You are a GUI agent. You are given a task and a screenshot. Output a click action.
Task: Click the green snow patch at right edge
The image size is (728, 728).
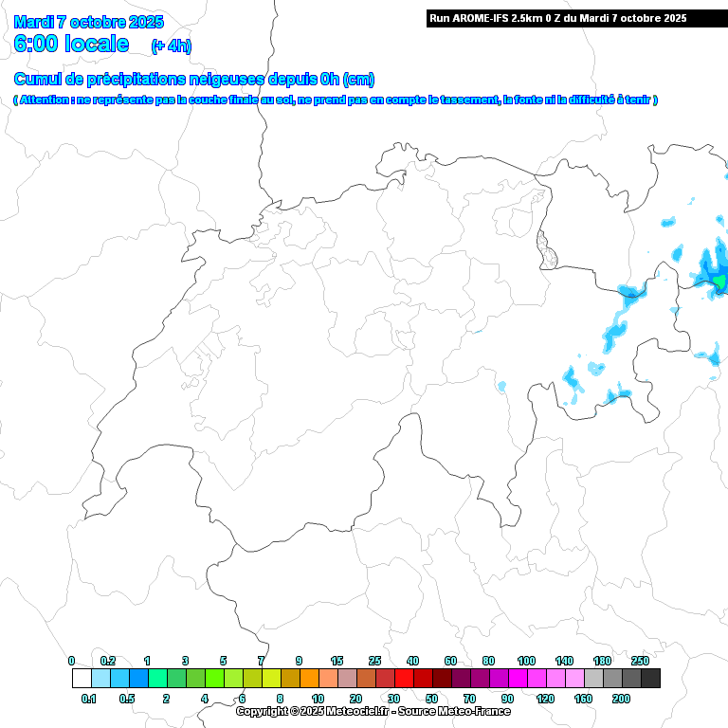tap(720, 282)
